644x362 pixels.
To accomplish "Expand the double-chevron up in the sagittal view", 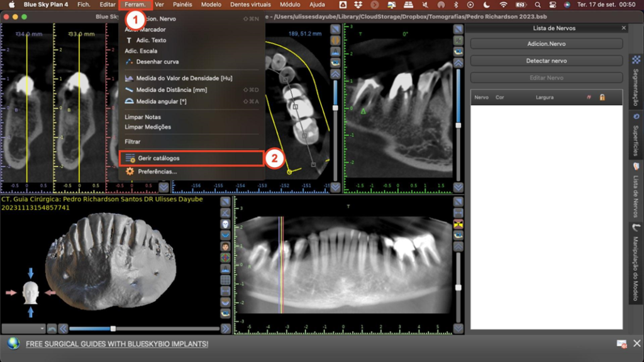I will click(458, 63).
